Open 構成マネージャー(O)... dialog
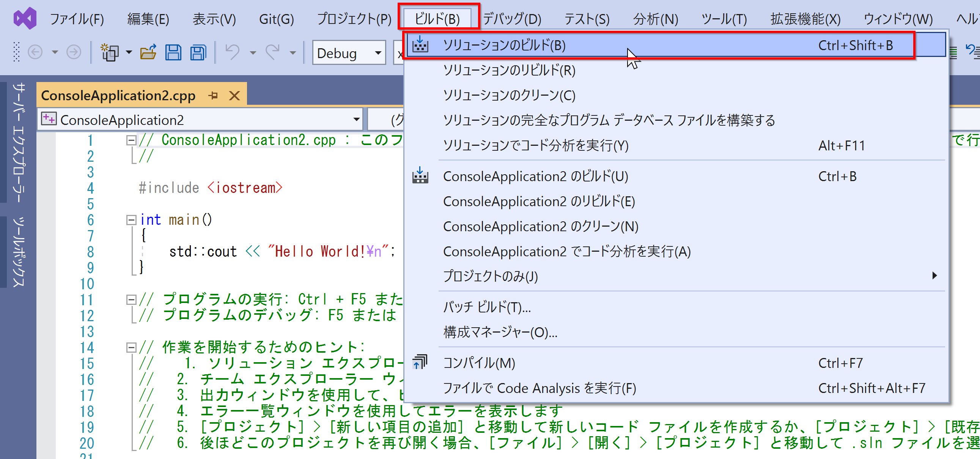 tap(676, 332)
